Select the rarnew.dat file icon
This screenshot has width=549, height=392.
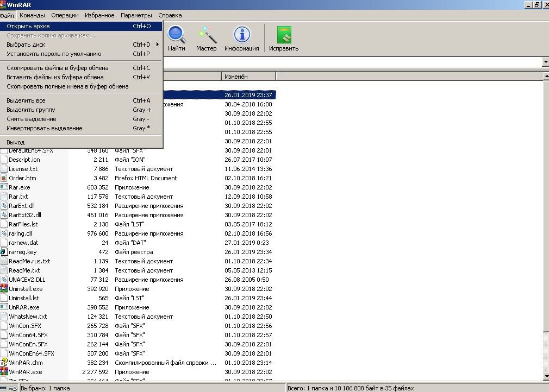[x=4, y=243]
